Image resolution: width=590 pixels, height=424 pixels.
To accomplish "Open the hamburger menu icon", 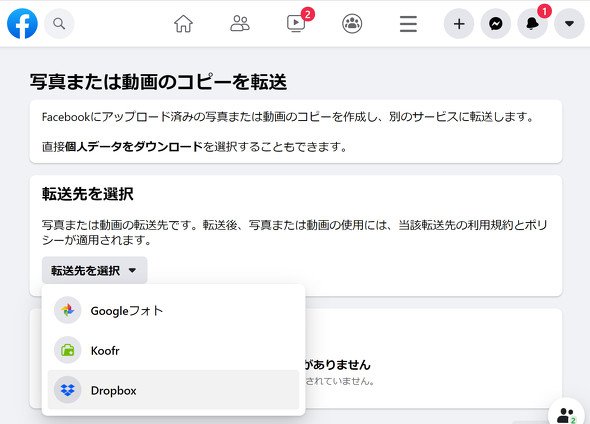I will coord(408,24).
